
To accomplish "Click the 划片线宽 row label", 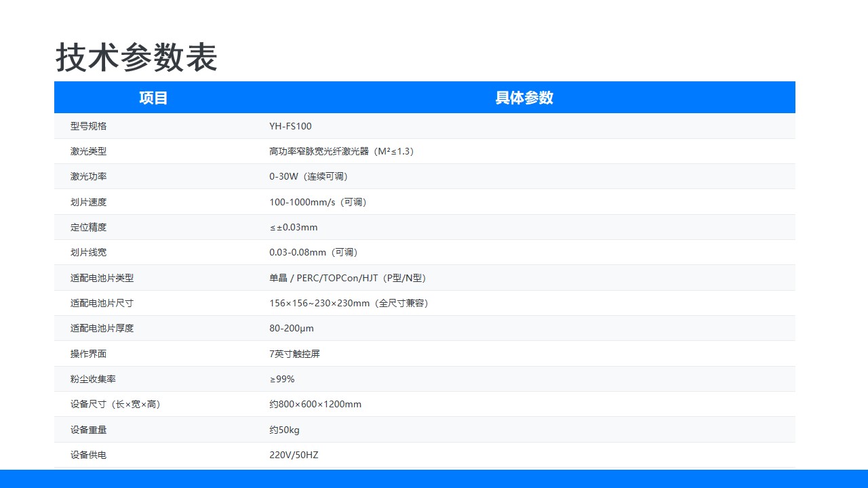I will (x=88, y=252).
